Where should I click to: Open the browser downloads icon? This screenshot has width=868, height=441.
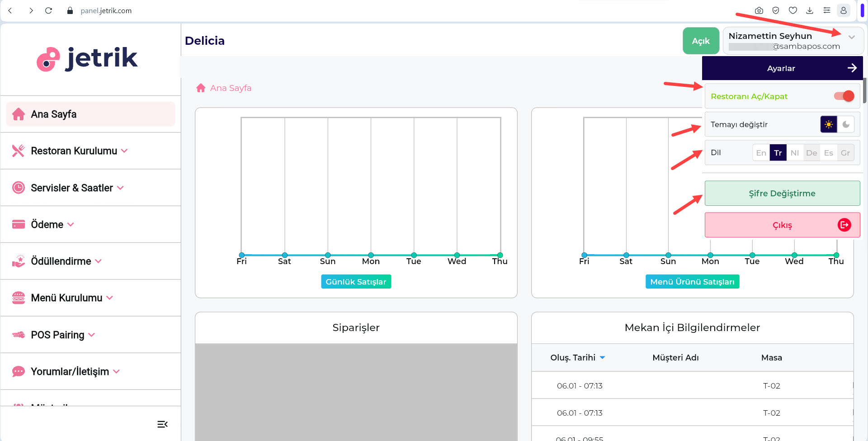tap(810, 10)
